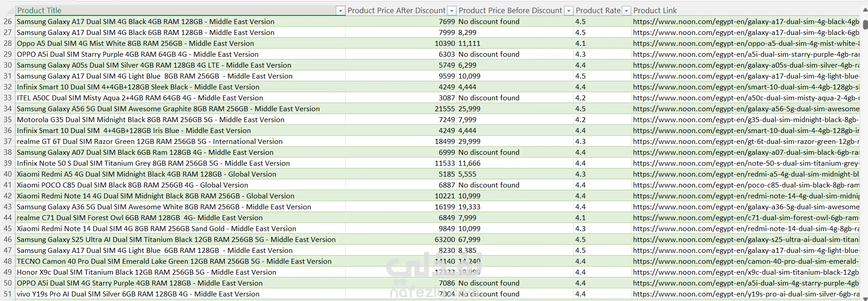Select cell 'realme C71 Dual SIM Forest Owl'
Screen dimensions: 868x301
(x=181, y=217)
